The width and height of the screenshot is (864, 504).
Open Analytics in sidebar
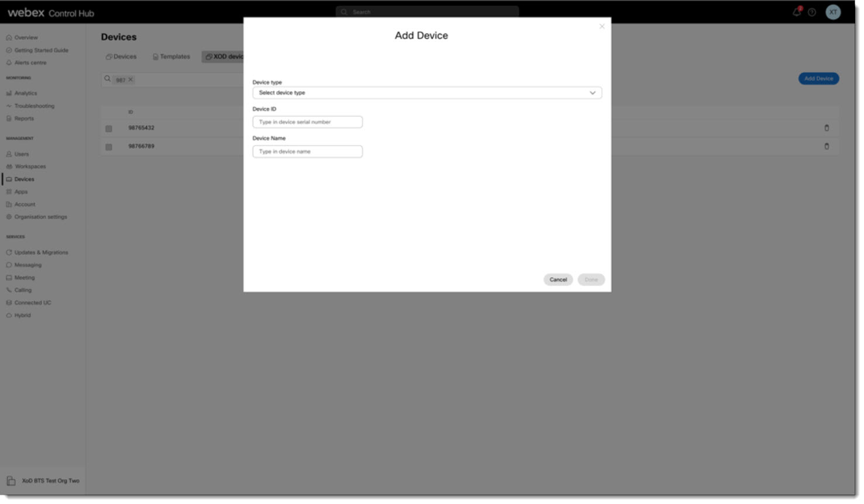22,93
